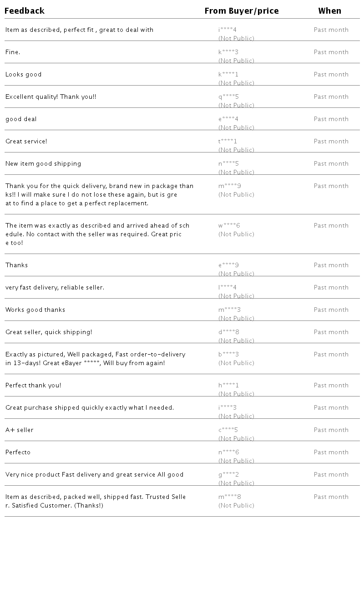
Task: Click the From Buyer/price column header
Action: [x=241, y=11]
